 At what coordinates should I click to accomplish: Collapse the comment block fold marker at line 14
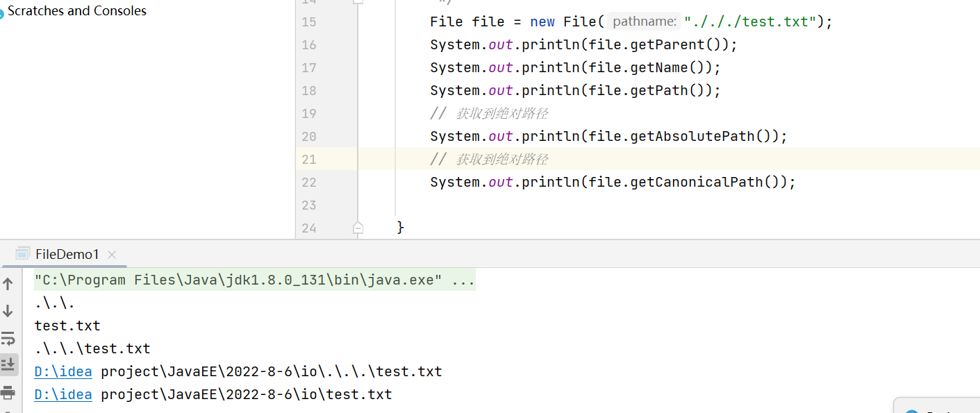pyautogui.click(x=358, y=2)
